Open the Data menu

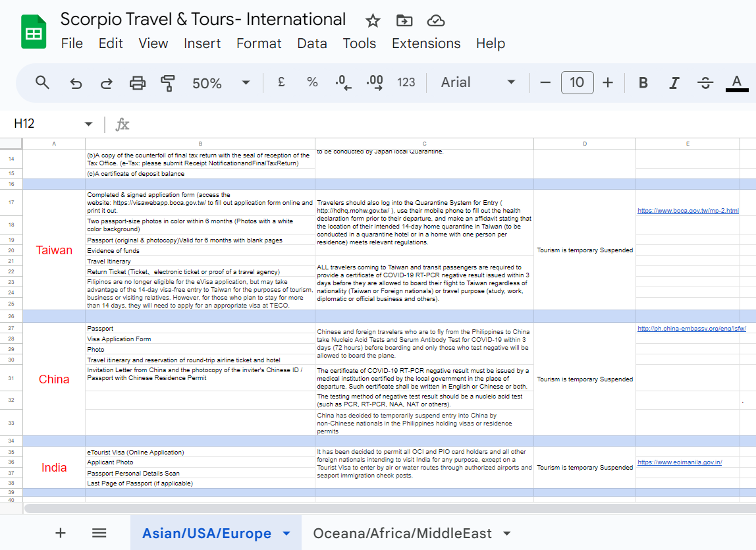pyautogui.click(x=312, y=43)
